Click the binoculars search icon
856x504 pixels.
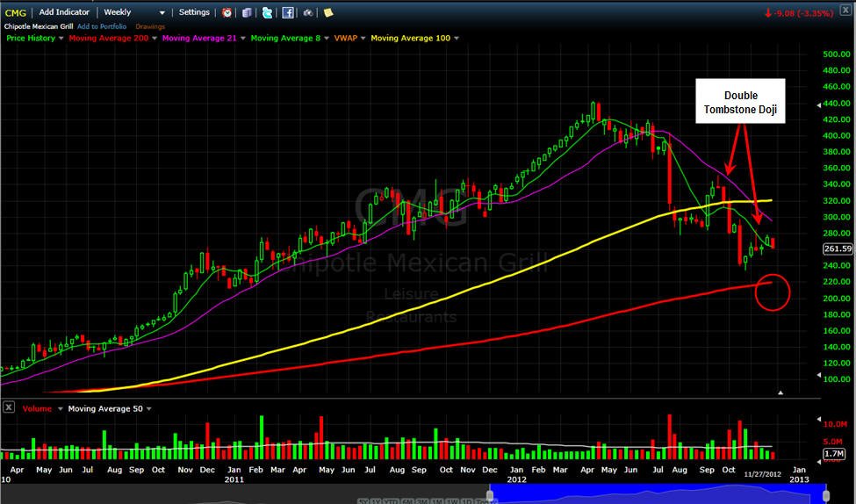pyautogui.click(x=308, y=12)
